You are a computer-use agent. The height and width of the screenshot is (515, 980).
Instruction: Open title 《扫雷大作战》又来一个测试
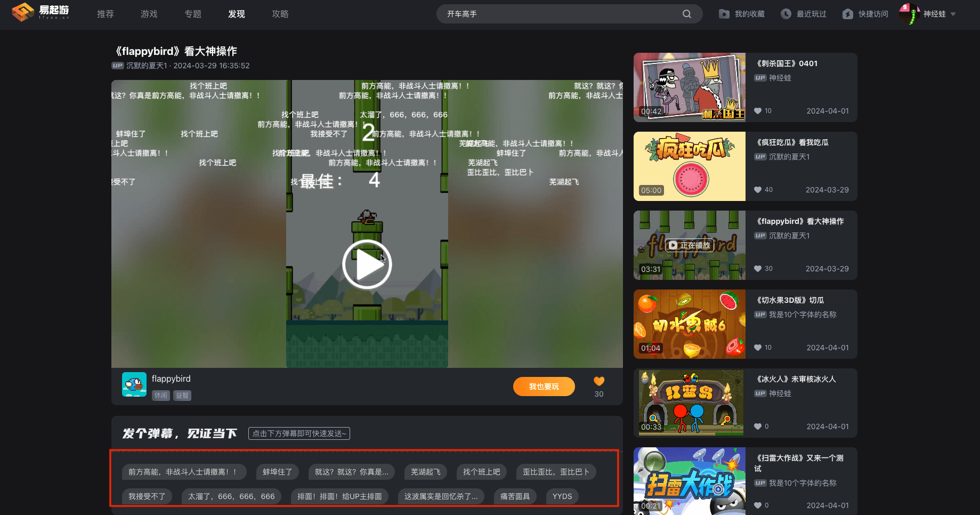(x=799, y=463)
